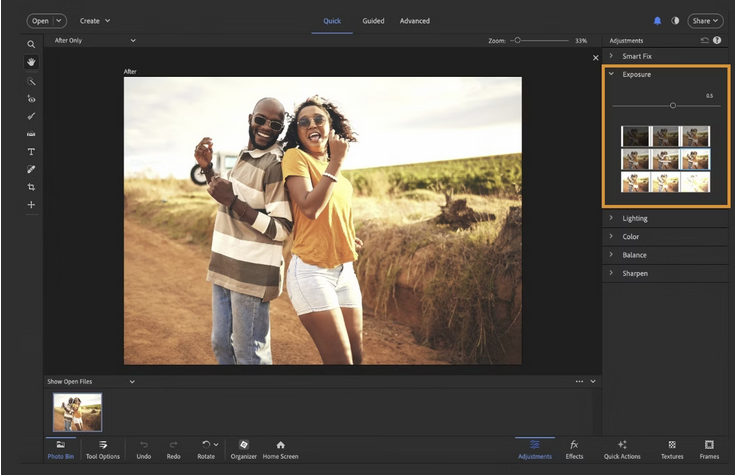735x475 pixels.
Task: Switch to the Guided tab
Action: pos(373,21)
